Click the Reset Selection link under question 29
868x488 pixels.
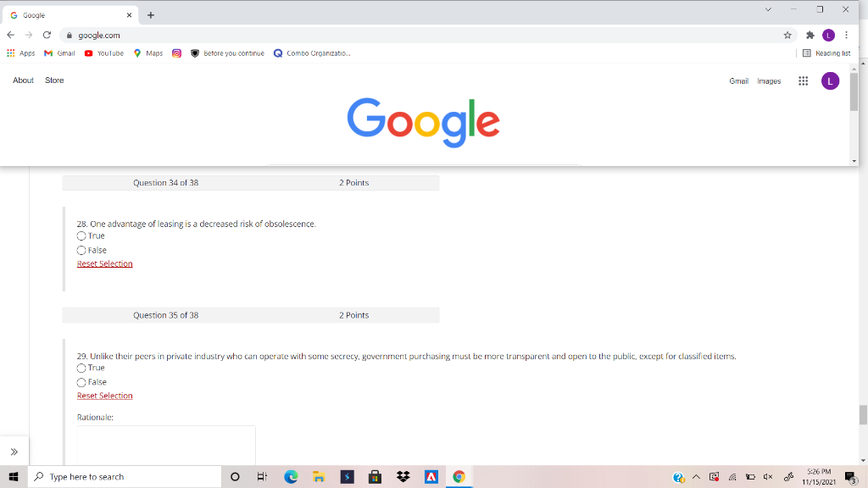(x=104, y=395)
